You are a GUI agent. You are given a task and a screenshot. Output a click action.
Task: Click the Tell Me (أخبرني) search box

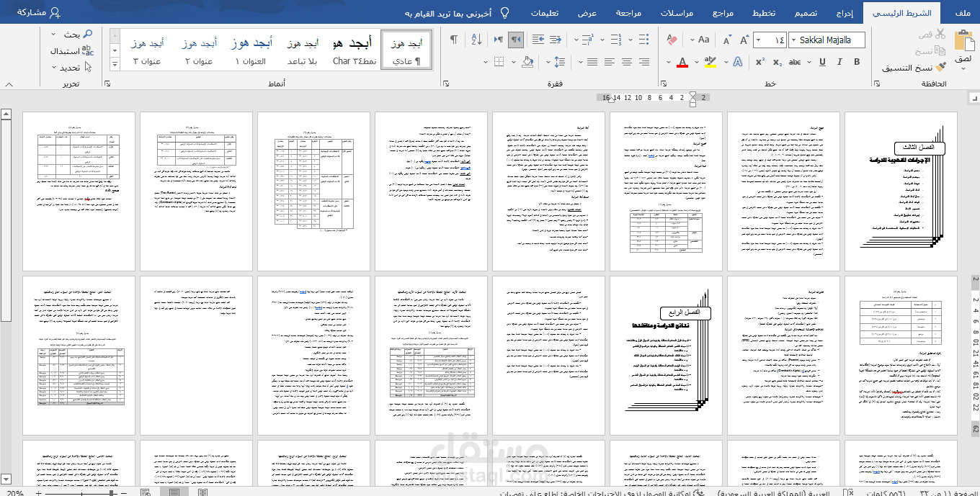[x=455, y=13]
